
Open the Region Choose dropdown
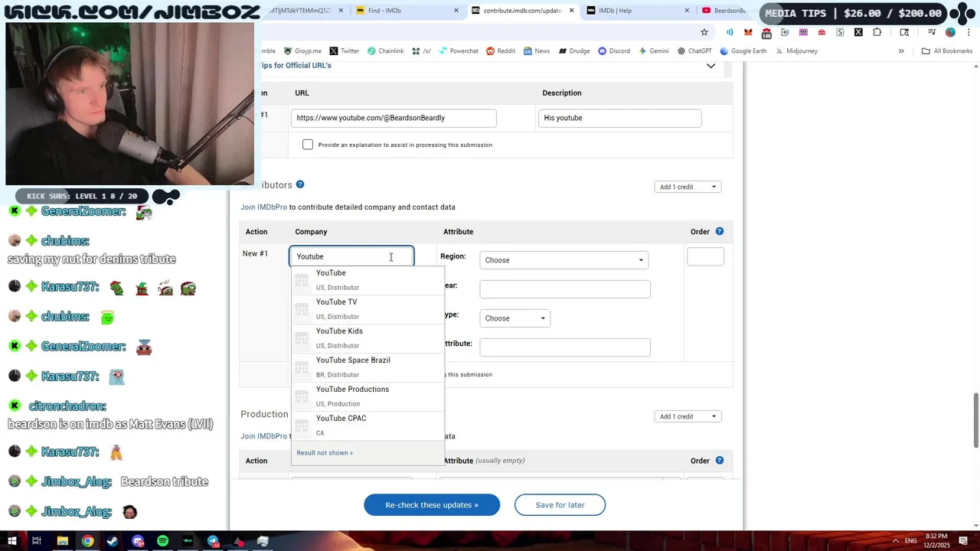tap(564, 260)
